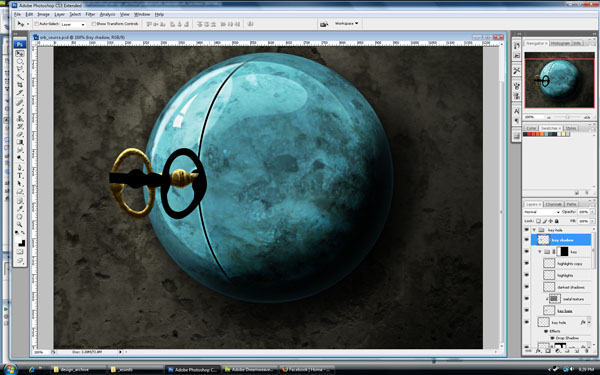Viewport: 600px width, 375px height.
Task: Switch to the Paths tab
Action: (x=571, y=204)
